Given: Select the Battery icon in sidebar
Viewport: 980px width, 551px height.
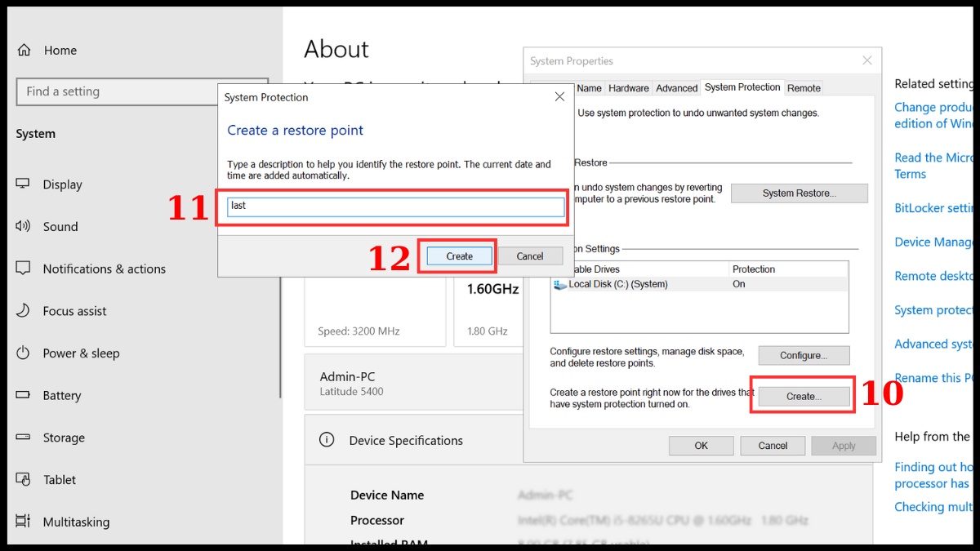Looking at the screenshot, I should tap(24, 394).
